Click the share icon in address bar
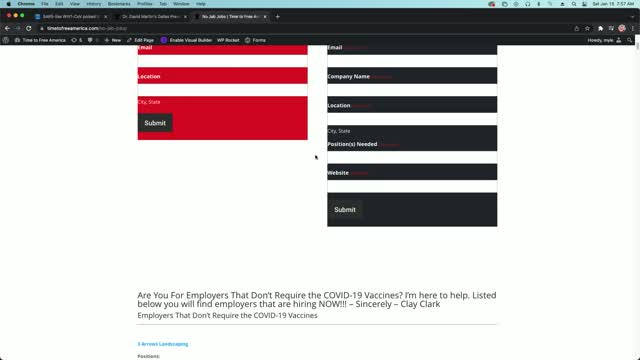This screenshot has width=640, height=360. (x=577, y=29)
